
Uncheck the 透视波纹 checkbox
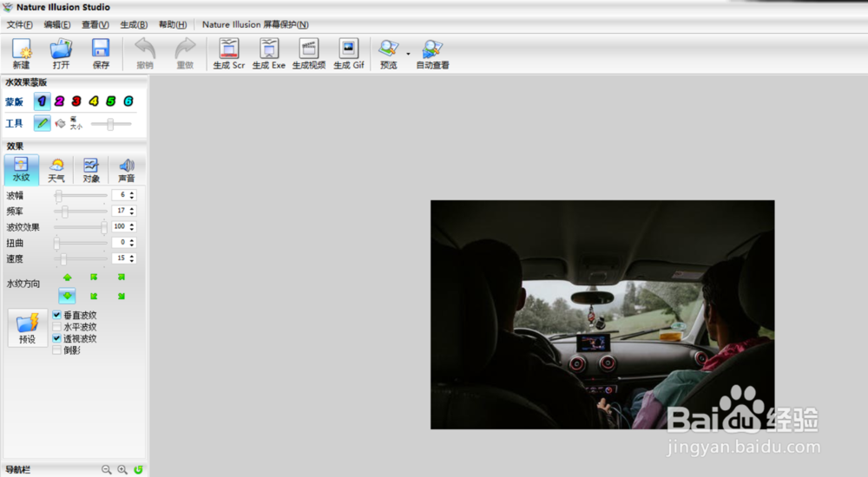tap(56, 338)
